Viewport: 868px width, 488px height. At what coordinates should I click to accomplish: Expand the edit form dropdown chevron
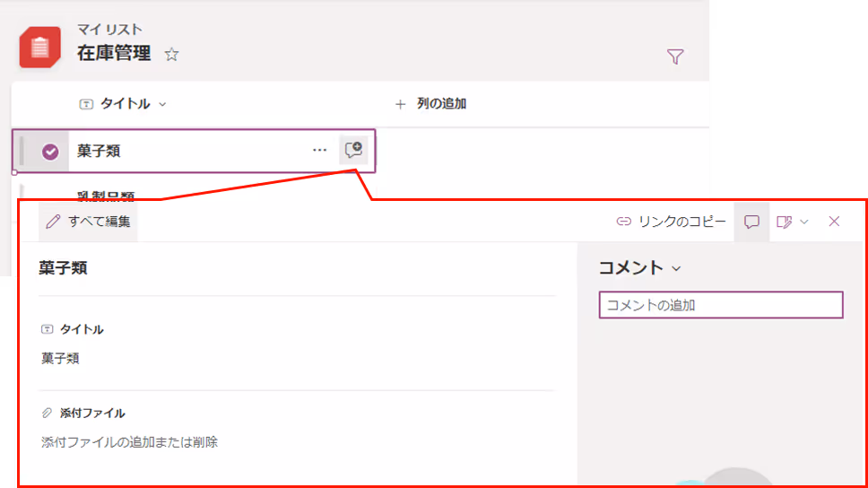click(x=804, y=222)
